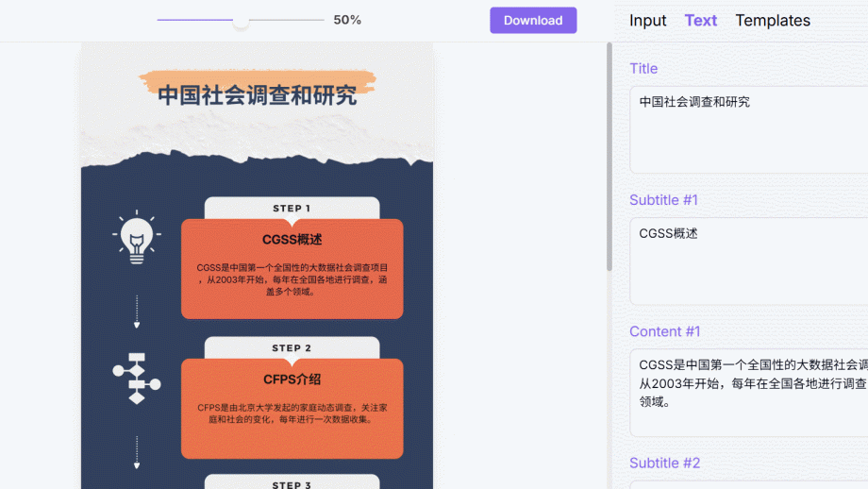Select the STEP 3 label in infographic
Image resolution: width=868 pixels, height=489 pixels.
292,484
